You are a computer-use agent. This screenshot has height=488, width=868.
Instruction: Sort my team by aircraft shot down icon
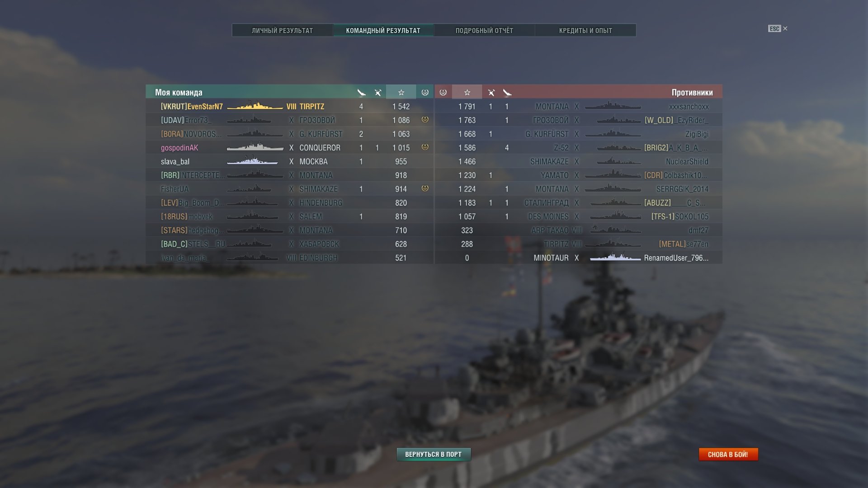click(378, 93)
